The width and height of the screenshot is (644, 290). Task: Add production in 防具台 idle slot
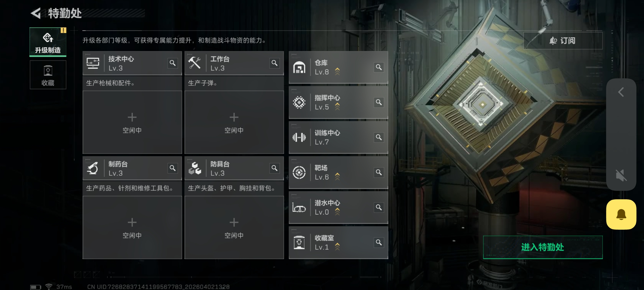(x=234, y=227)
